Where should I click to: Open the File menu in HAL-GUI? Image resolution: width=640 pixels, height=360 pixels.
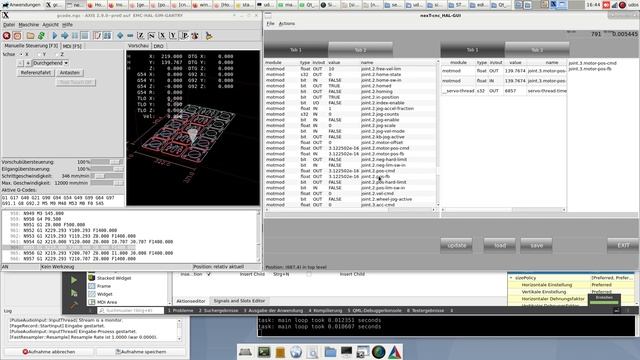coord(270,24)
